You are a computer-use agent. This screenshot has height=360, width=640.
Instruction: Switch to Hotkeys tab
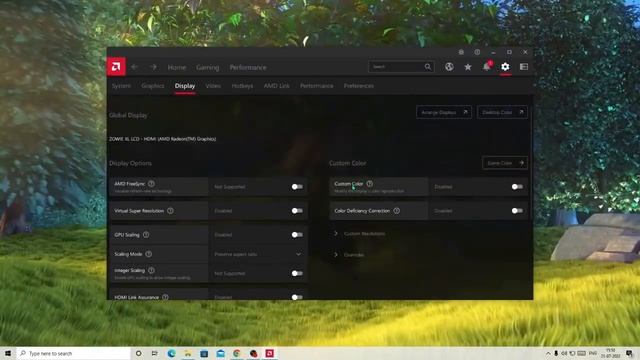pyautogui.click(x=242, y=86)
